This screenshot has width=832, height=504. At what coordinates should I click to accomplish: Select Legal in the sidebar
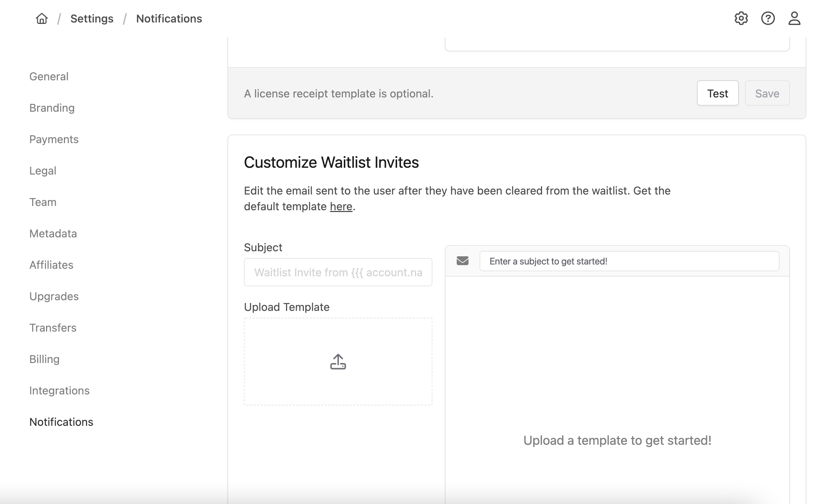click(43, 171)
